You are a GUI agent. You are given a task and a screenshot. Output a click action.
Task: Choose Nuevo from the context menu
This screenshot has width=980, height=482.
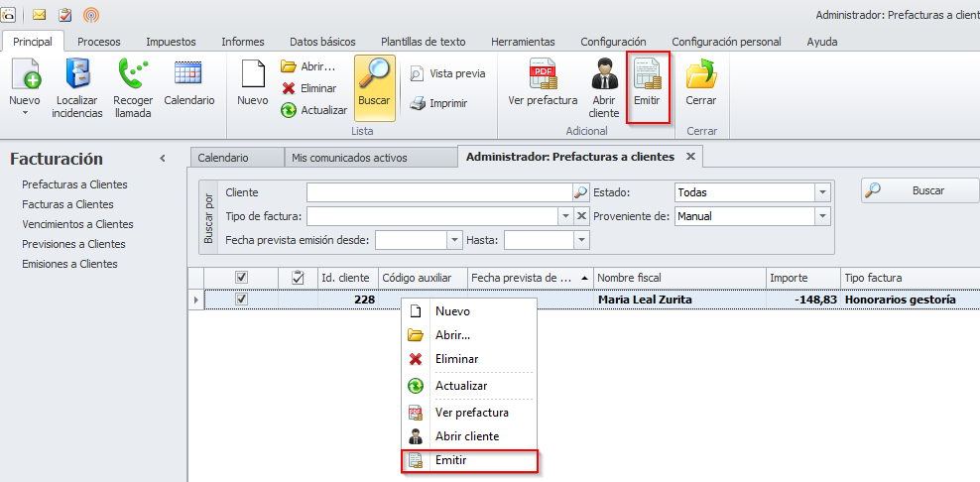pos(469,310)
